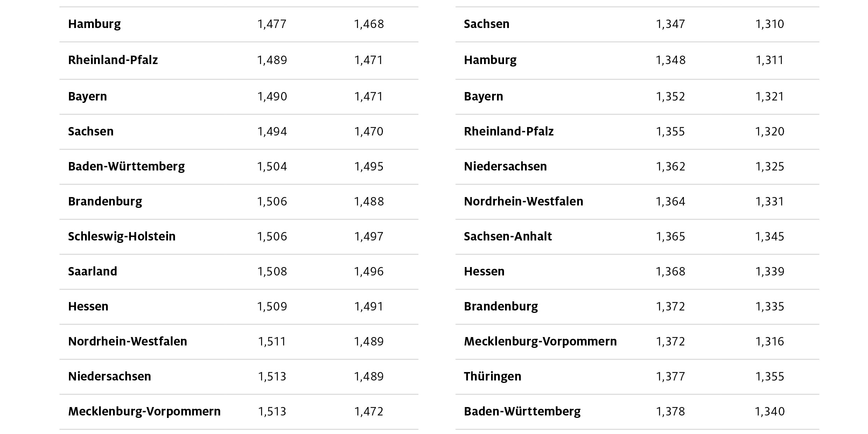868x434 pixels.
Task: Click the value 1,509 in Hessen row
Action: [272, 307]
